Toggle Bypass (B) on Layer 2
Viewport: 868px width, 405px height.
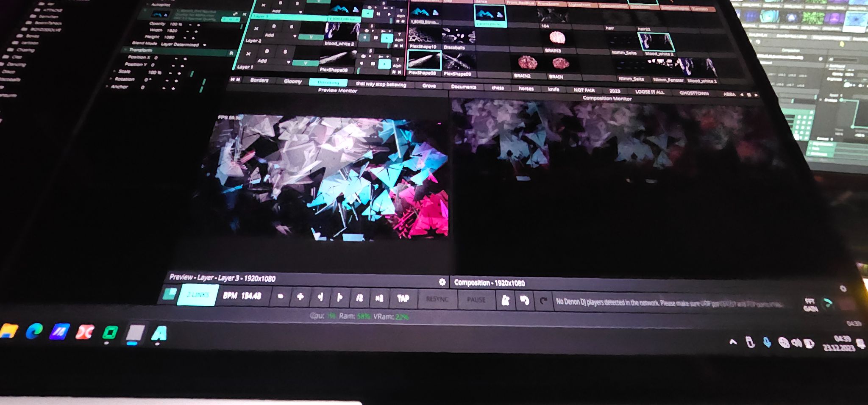(273, 26)
